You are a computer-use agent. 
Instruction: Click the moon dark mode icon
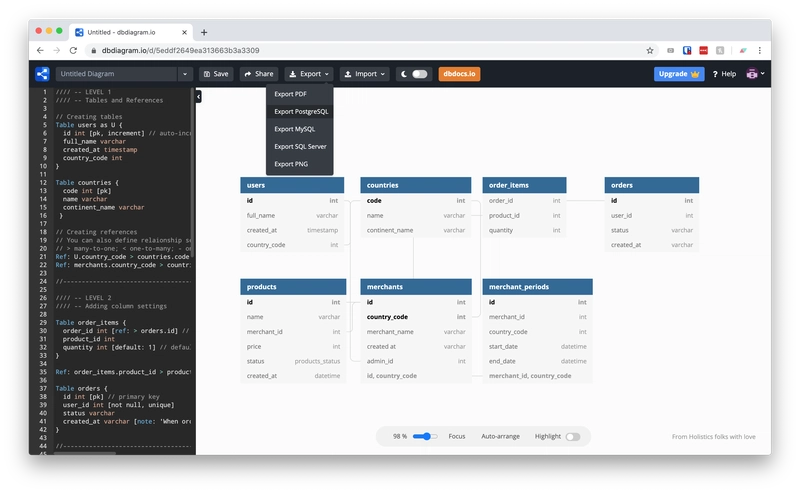pos(404,74)
